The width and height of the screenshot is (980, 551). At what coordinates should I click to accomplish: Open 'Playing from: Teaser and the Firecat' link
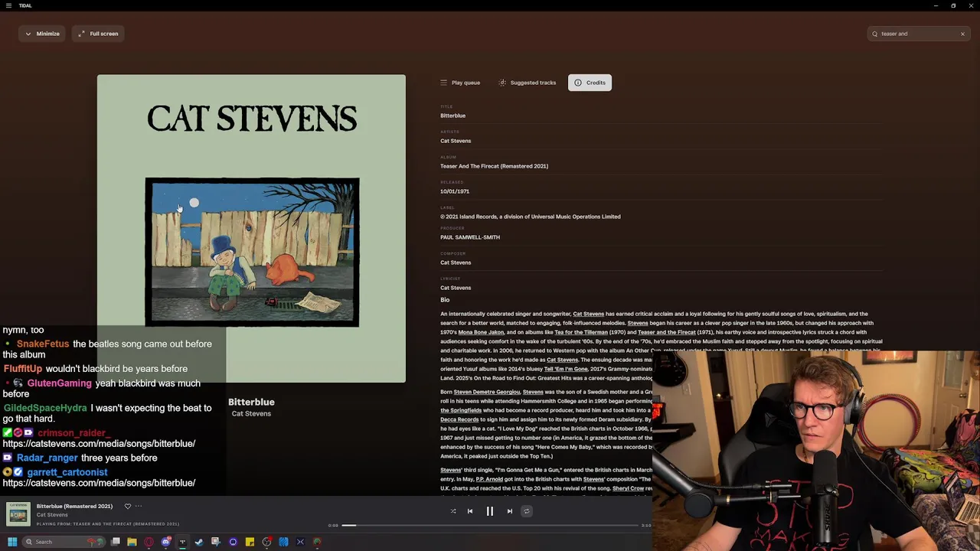click(108, 524)
